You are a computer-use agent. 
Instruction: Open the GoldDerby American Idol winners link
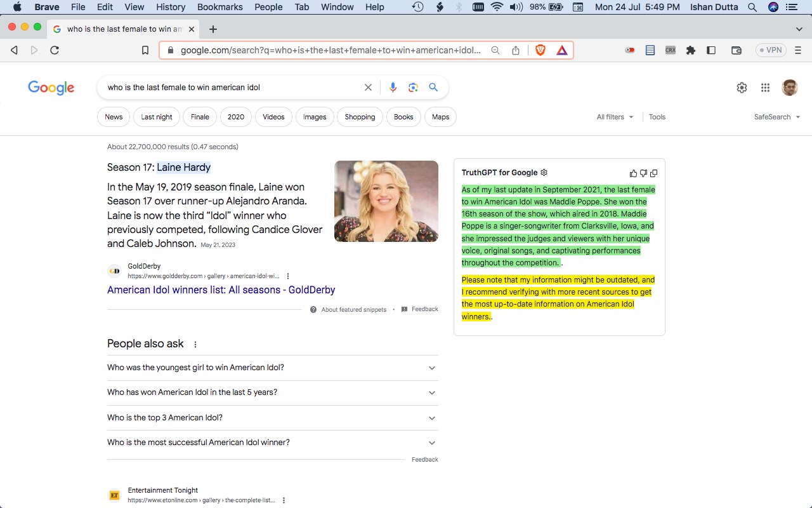(x=221, y=290)
